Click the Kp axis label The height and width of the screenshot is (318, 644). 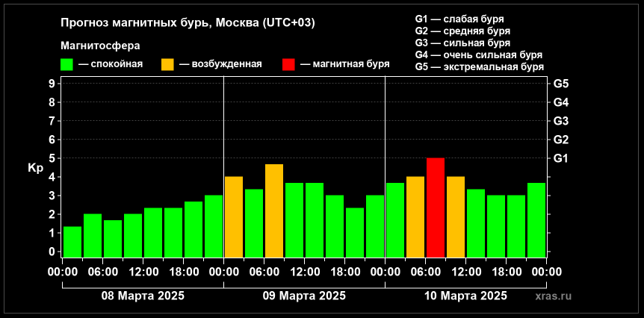[x=35, y=167]
